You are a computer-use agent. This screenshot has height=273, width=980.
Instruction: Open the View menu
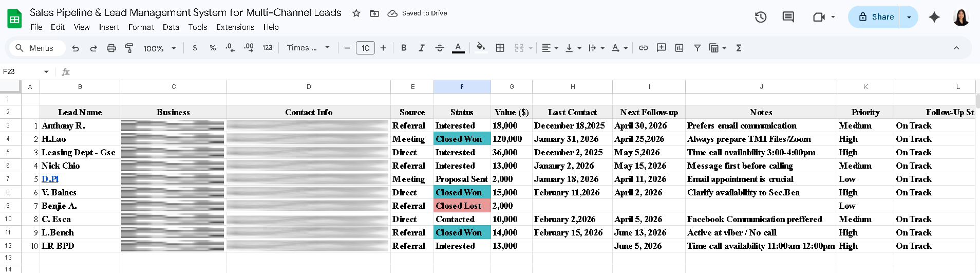[x=82, y=27]
